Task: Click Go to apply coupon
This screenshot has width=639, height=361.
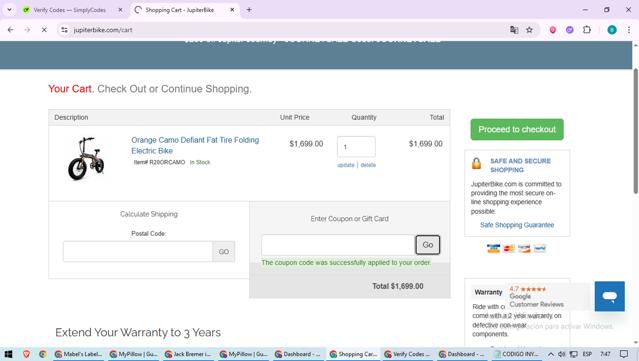Action: pyautogui.click(x=427, y=245)
